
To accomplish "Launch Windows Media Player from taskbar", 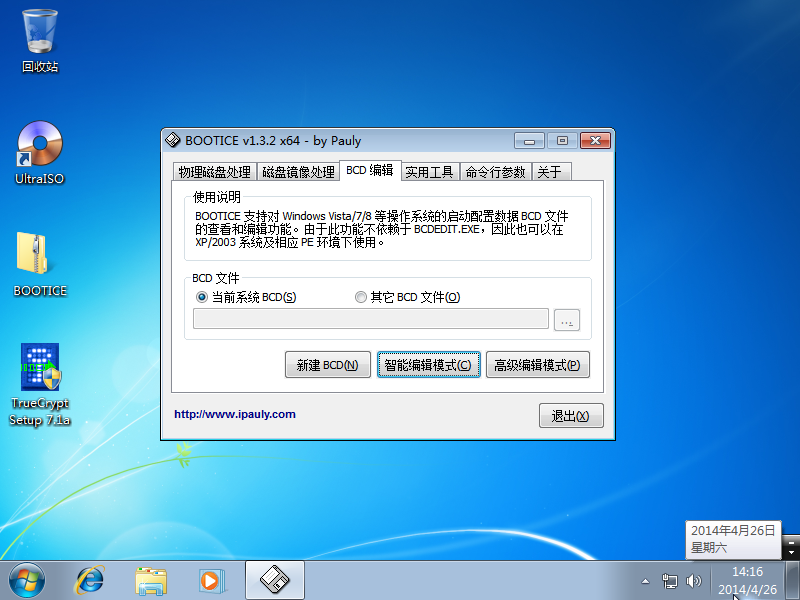I will [211, 581].
